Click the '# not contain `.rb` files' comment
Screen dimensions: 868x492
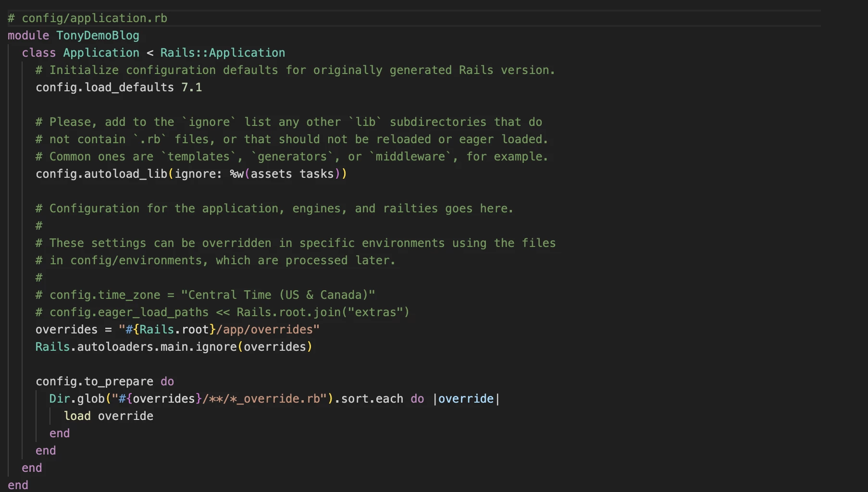tap(292, 139)
